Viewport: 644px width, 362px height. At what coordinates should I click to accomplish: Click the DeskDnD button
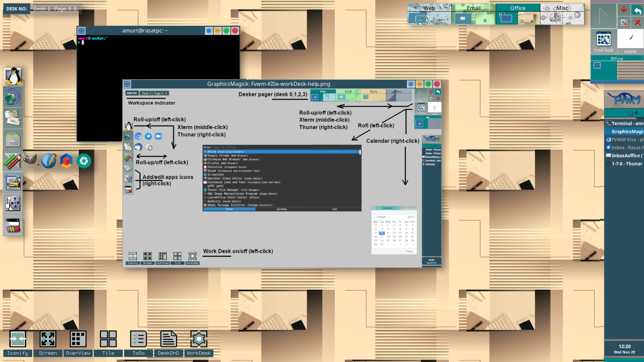coord(169,343)
